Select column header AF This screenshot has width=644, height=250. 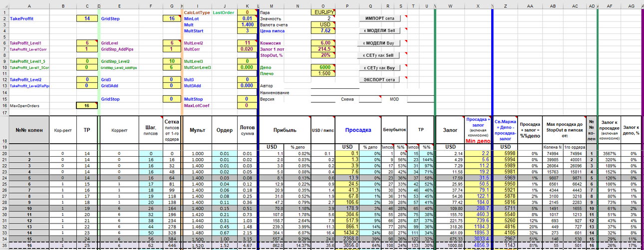point(610,6)
